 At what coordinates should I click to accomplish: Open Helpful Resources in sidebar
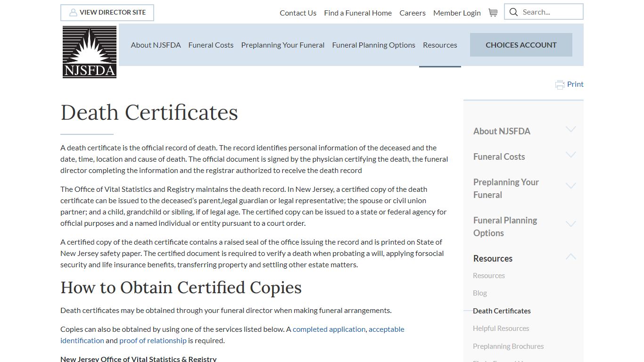coord(501,328)
